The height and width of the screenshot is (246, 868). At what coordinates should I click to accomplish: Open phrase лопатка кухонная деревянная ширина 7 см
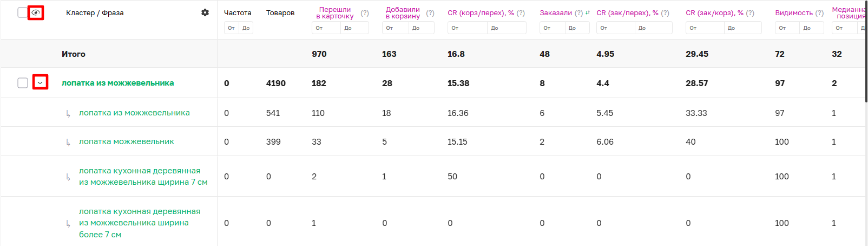click(140, 176)
